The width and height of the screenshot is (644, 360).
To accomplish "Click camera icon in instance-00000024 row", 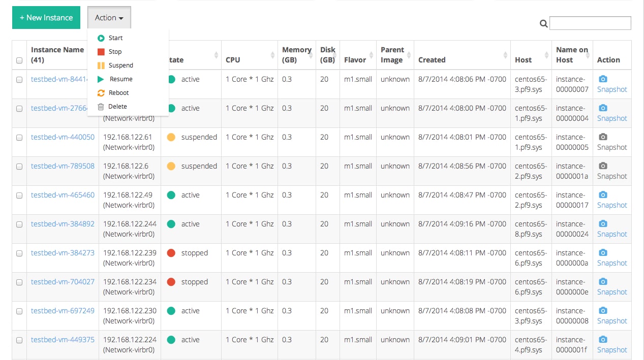I will pyautogui.click(x=603, y=224).
